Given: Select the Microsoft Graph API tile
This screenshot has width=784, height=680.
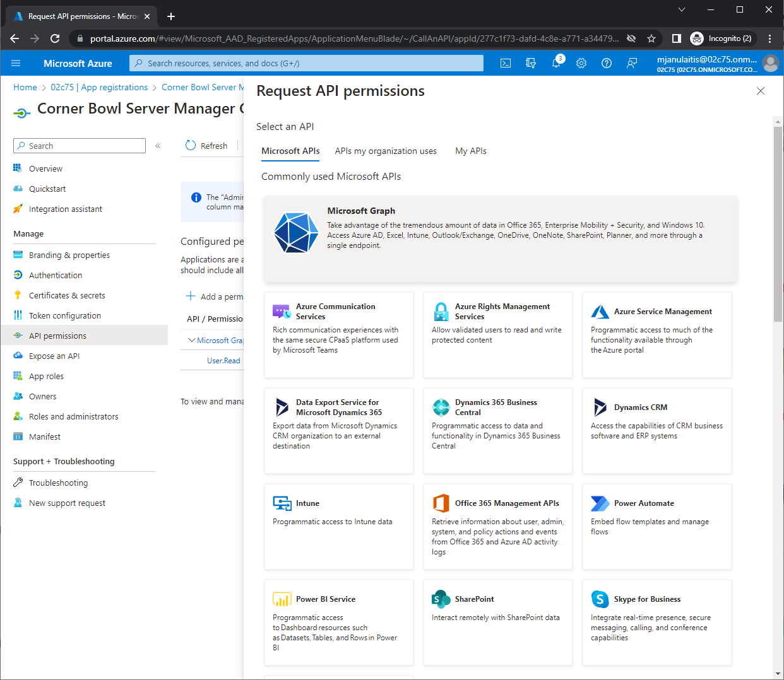Looking at the screenshot, I should (499, 238).
